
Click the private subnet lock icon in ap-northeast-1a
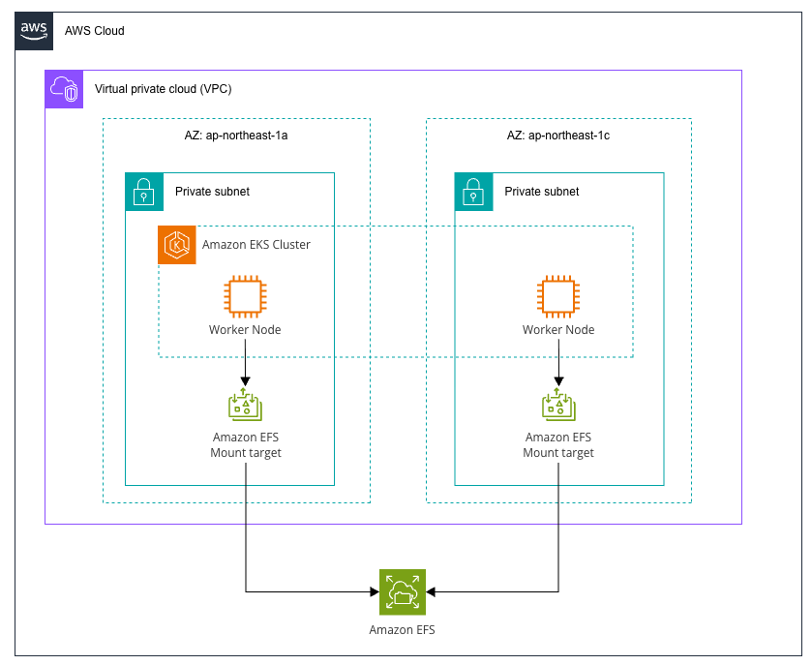coord(144,192)
